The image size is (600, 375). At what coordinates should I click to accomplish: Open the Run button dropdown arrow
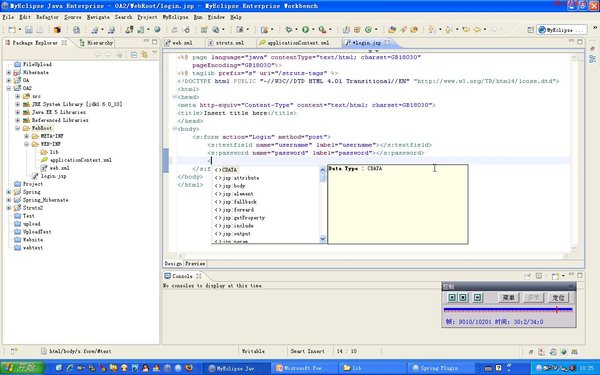click(x=313, y=30)
